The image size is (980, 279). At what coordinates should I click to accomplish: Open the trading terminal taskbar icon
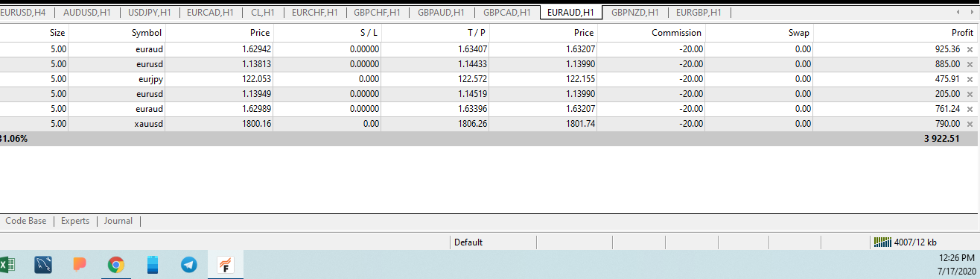pyautogui.click(x=226, y=264)
